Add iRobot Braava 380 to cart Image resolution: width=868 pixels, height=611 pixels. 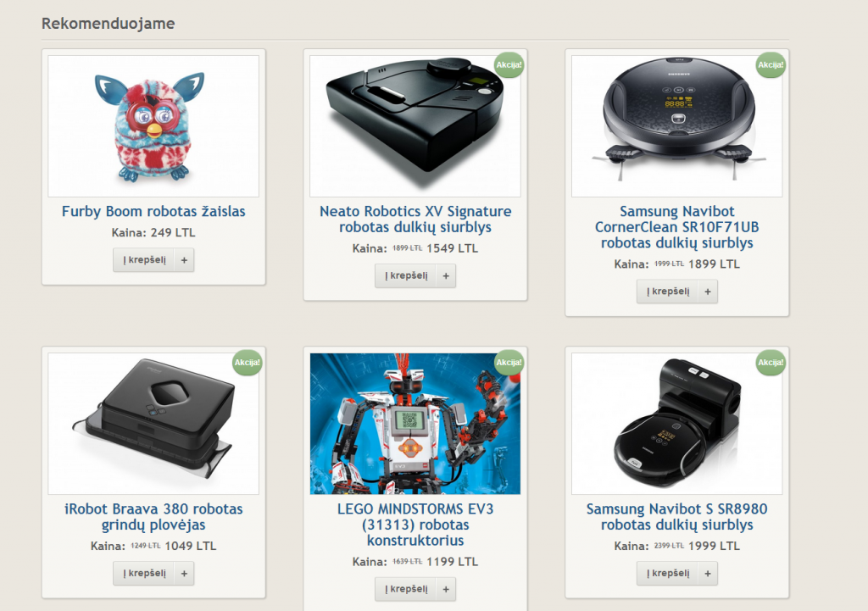[x=144, y=574]
